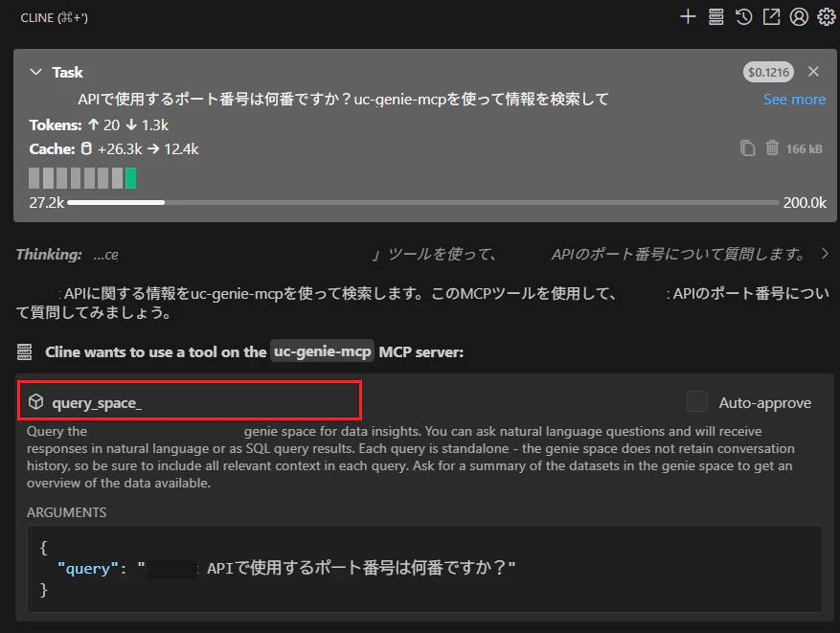This screenshot has width=840, height=633.
Task: Start a new task with the plus icon
Action: 688,16
